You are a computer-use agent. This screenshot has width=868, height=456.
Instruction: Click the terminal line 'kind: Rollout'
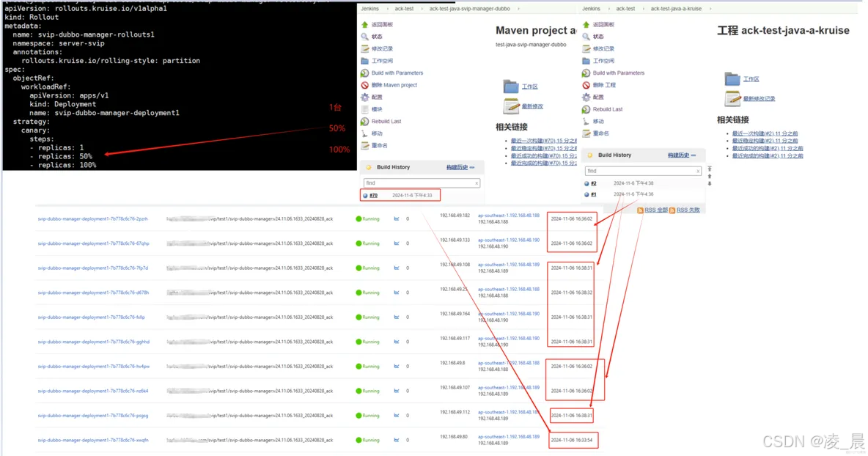[32, 17]
